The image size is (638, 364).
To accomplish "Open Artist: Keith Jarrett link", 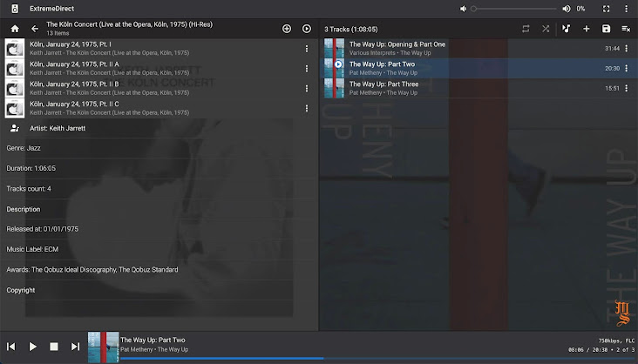I will pyautogui.click(x=58, y=128).
